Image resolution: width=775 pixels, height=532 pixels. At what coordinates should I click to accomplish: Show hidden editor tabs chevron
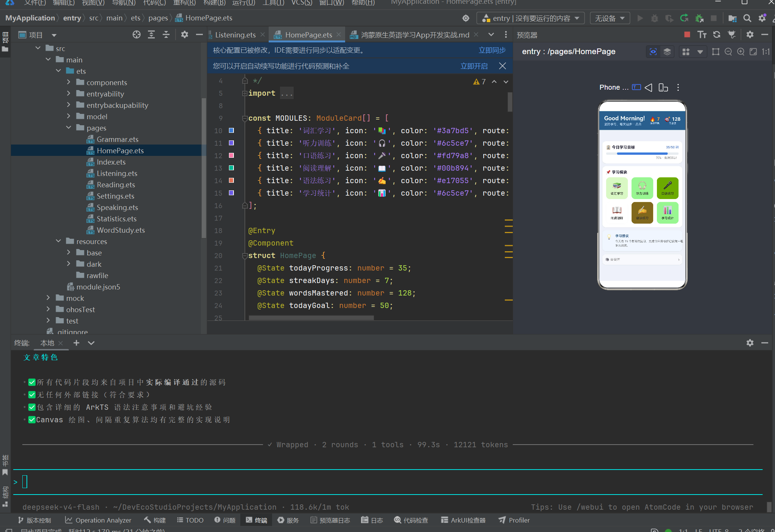click(x=491, y=35)
